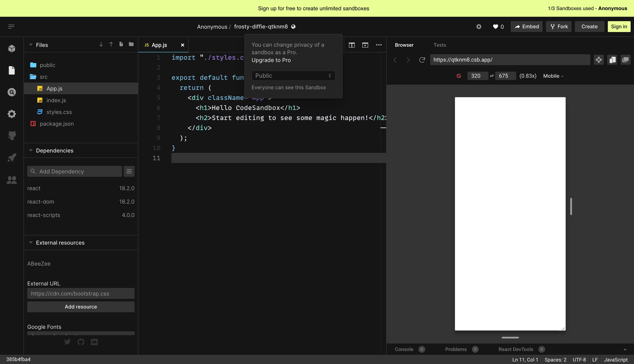The image size is (634, 364).
Task: Click the Add Dependency search field
Action: tap(74, 171)
